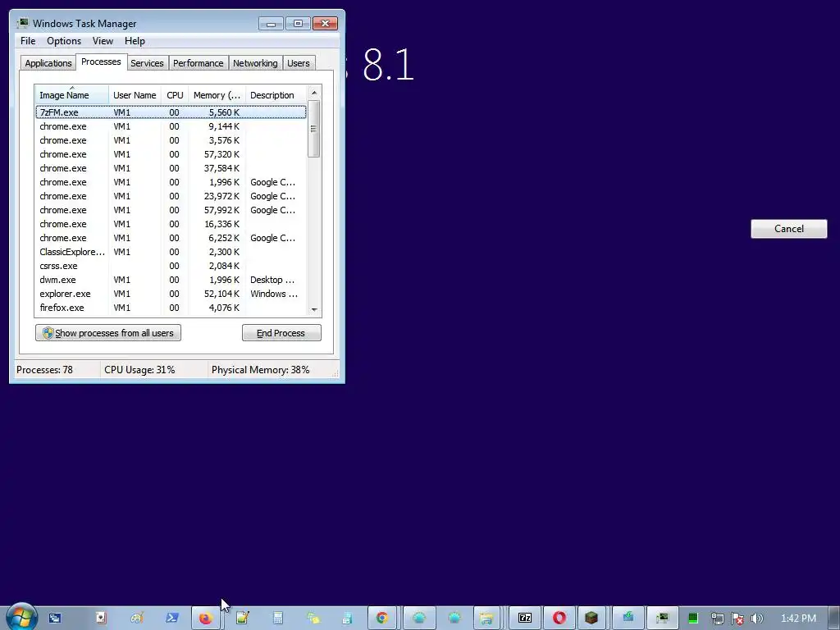
Task: Select the csrss.exe process row
Action: pos(171,266)
